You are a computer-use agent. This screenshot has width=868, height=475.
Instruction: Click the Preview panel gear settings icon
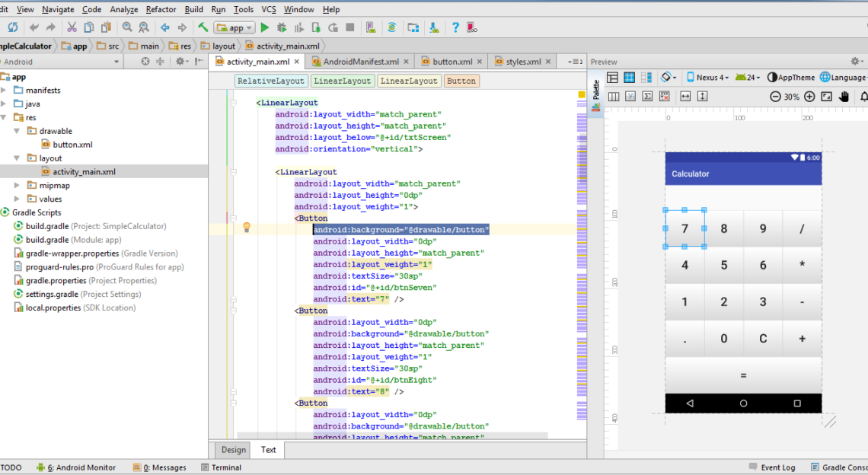855,62
